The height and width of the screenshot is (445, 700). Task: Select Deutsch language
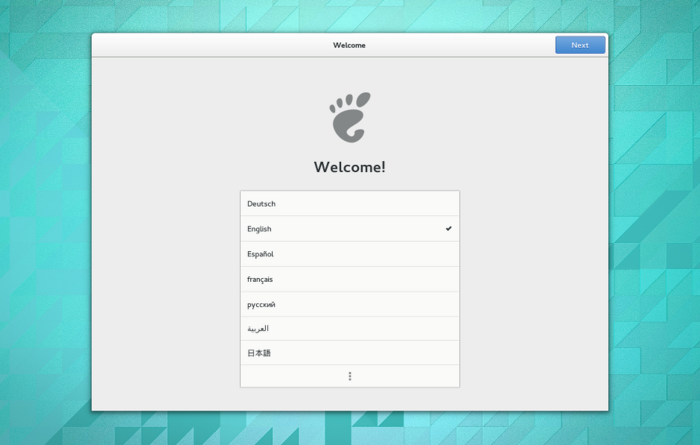tap(350, 204)
